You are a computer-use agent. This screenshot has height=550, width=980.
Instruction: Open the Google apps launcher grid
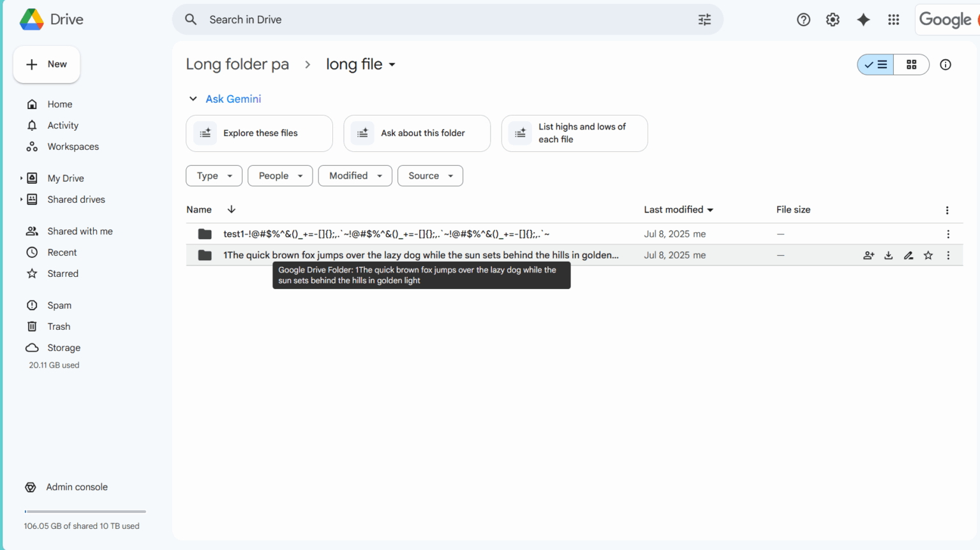point(893,20)
